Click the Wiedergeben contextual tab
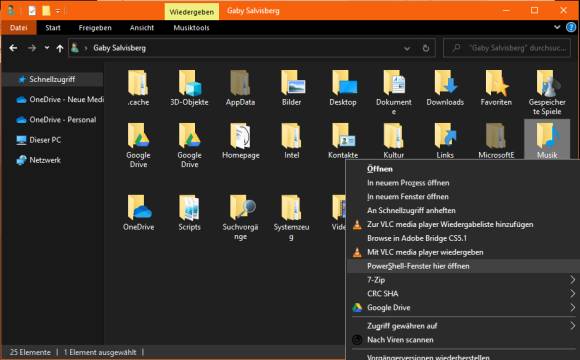The image size is (580, 360). click(192, 12)
